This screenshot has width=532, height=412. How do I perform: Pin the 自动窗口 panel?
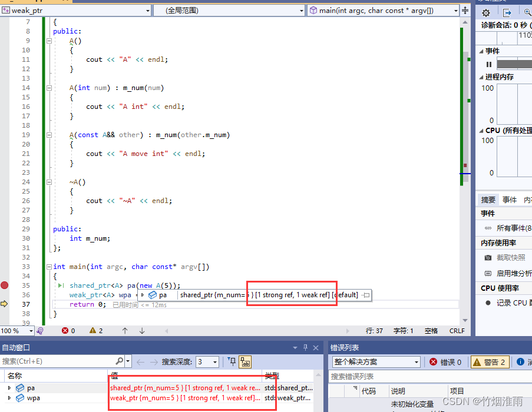305,347
